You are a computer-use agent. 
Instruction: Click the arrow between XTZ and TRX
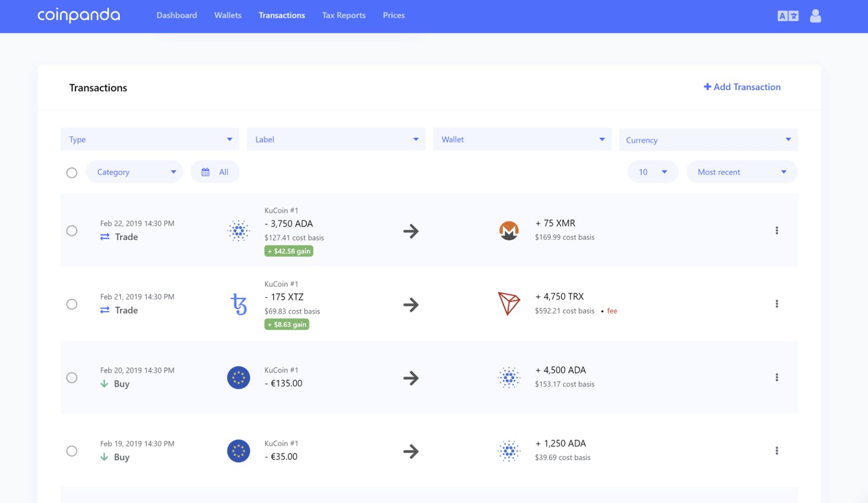coord(410,305)
